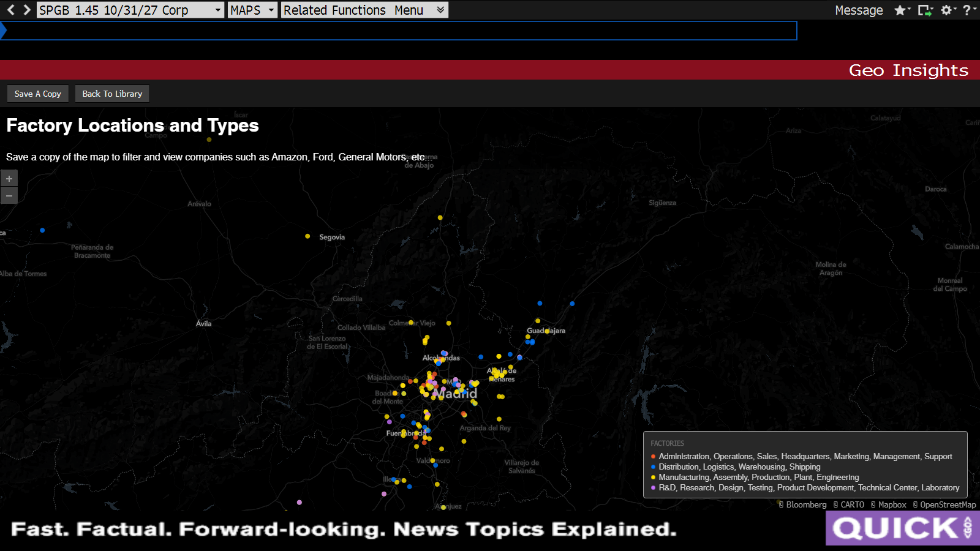Select the Manufacturing, Assembly, Production legend entry
The height and width of the screenshot is (551, 980).
pos(759,478)
